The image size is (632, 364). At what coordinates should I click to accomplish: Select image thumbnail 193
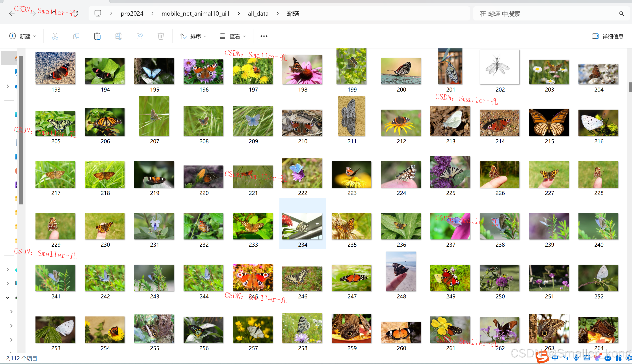tap(55, 68)
